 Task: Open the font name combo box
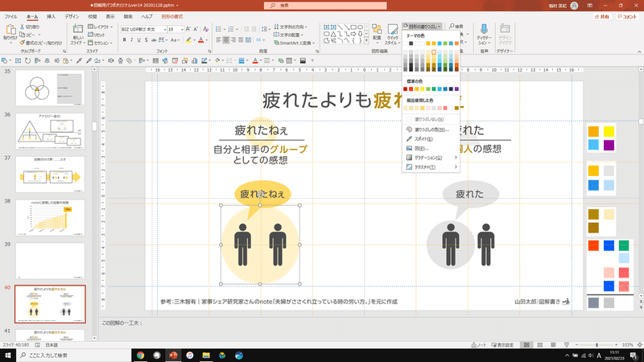pos(144,30)
